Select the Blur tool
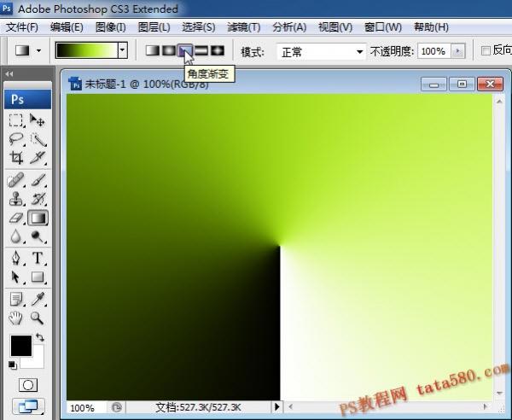512x420 pixels. coord(15,236)
